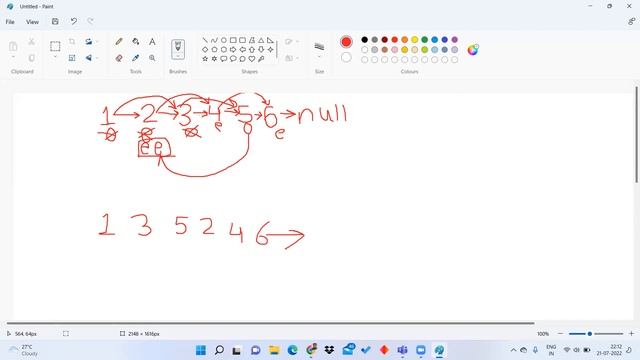Click the horizontal canvas scrollbar
Viewport: 640px width, 360px height.
270,323
